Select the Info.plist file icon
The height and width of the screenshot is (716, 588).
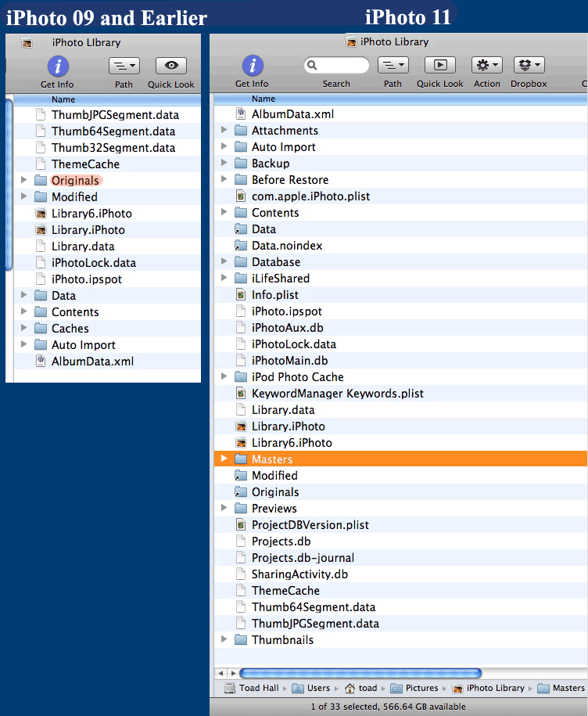[x=241, y=294]
